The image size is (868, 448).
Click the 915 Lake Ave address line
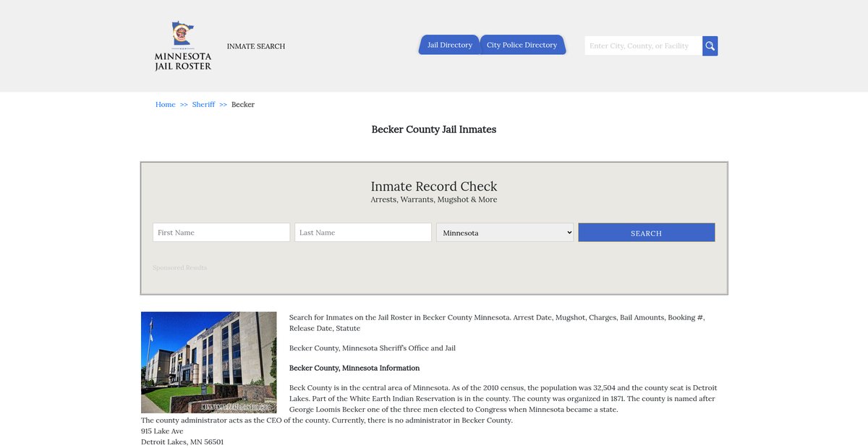click(162, 431)
